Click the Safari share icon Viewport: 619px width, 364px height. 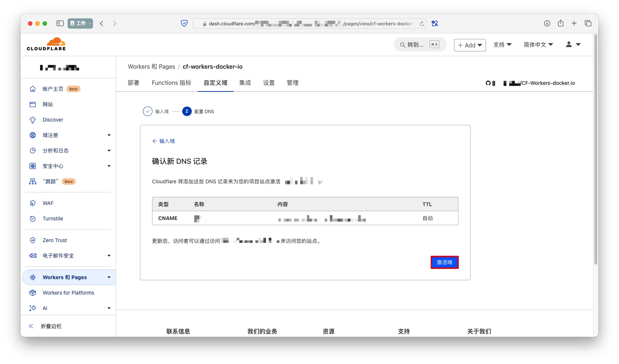tap(561, 23)
